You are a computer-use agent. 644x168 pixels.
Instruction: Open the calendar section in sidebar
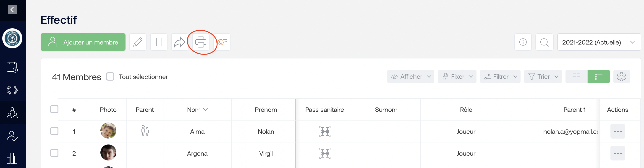[x=12, y=67]
